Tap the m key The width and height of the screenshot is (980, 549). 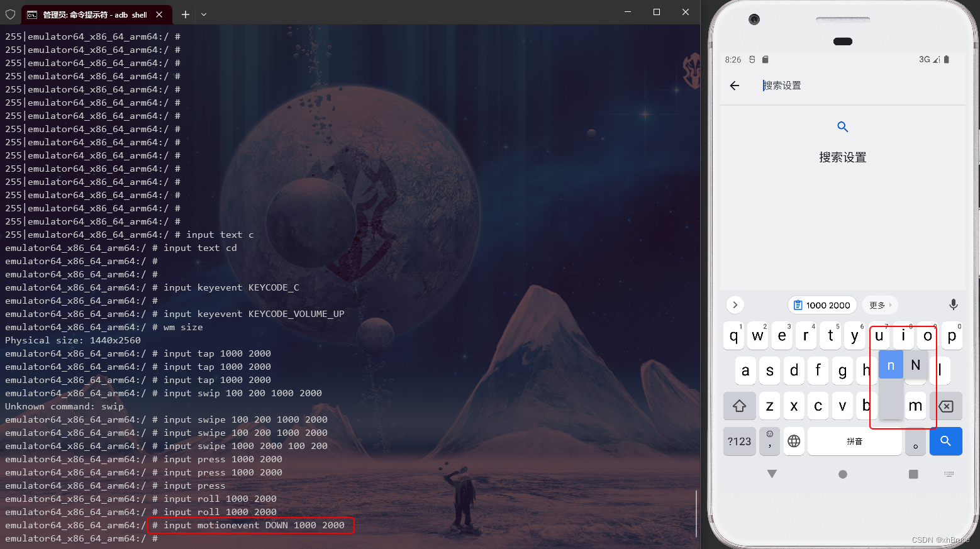[x=916, y=406]
